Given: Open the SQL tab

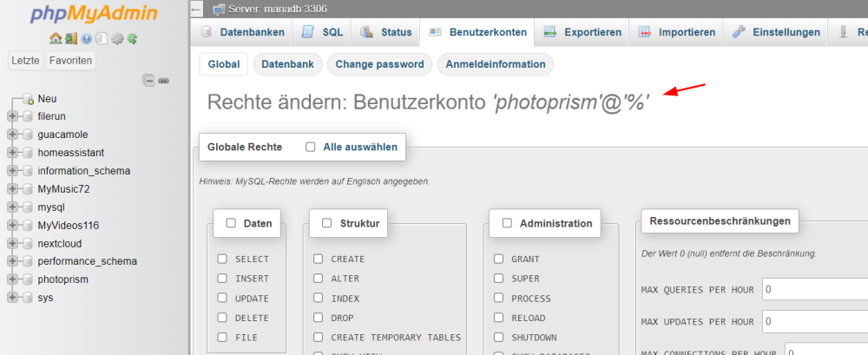Looking at the screenshot, I should click(322, 32).
